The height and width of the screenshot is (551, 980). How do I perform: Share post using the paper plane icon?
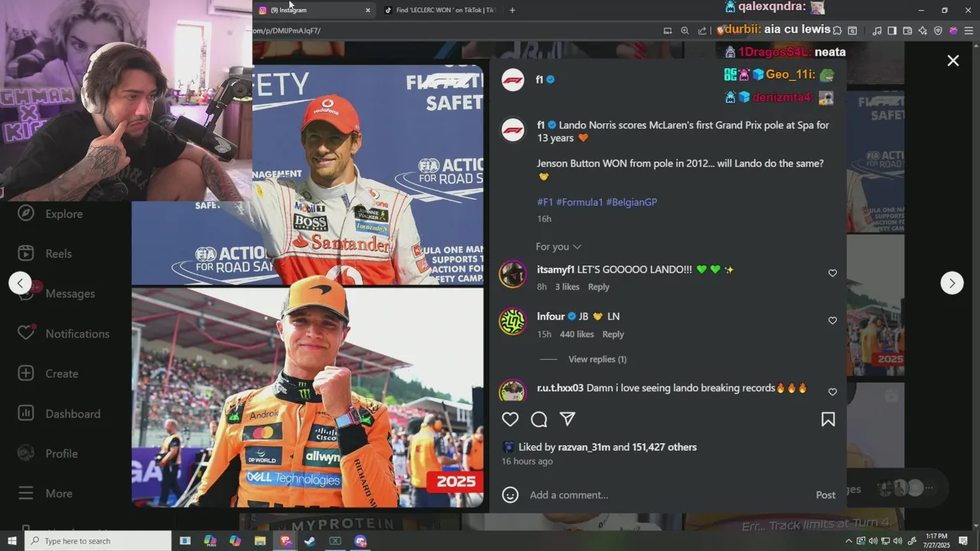567,419
